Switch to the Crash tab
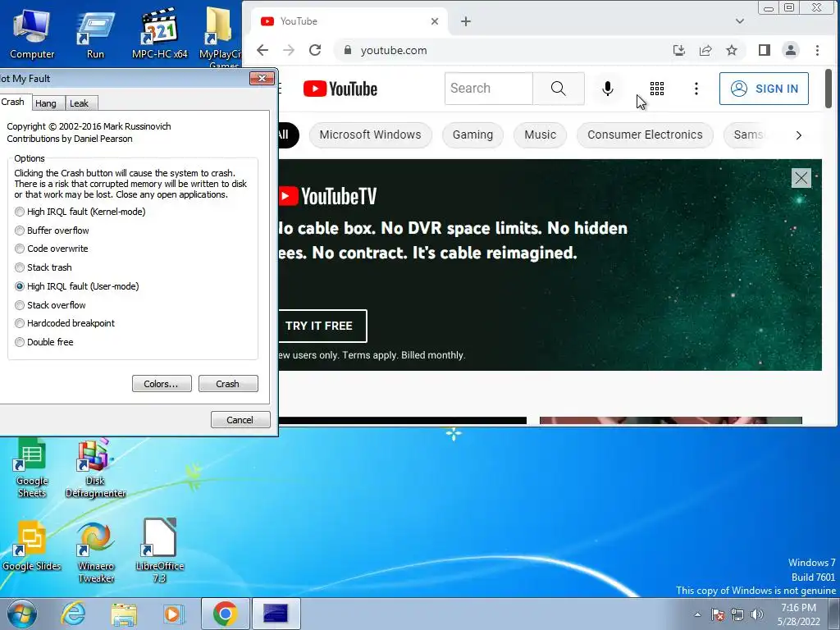Viewport: 840px width, 630px height. coord(15,102)
